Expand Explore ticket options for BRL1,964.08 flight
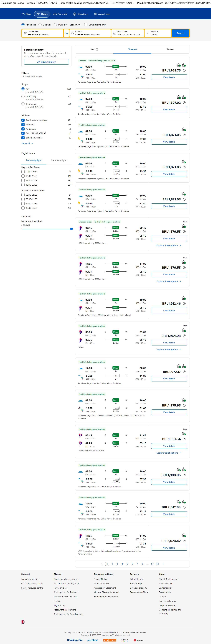Image resolution: width=211 pixels, height=644 pixels. click(x=169, y=350)
